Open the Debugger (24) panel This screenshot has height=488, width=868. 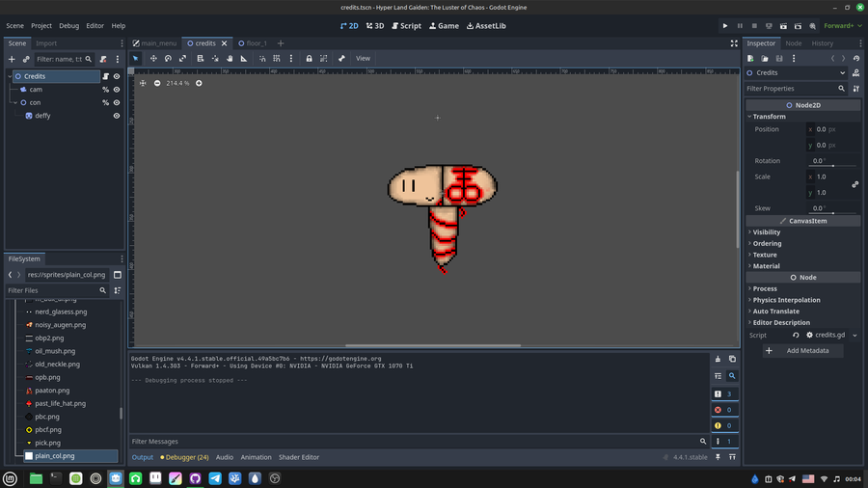[184, 457]
